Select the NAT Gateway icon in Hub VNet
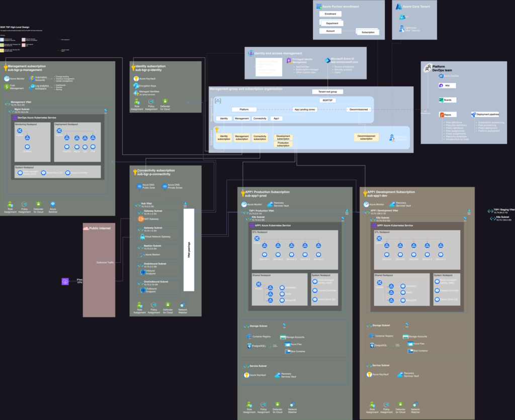Screen dimensions: 515x420 click(x=141, y=219)
